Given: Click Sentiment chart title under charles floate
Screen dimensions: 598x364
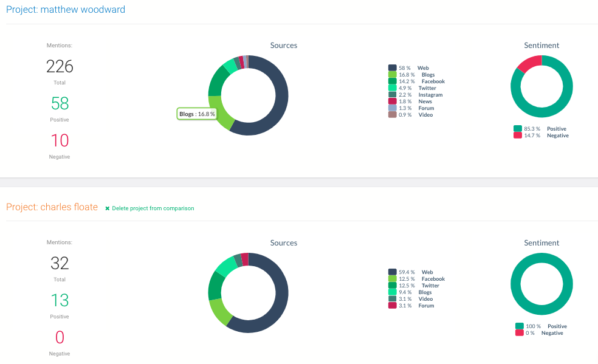Looking at the screenshot, I should (x=541, y=243).
